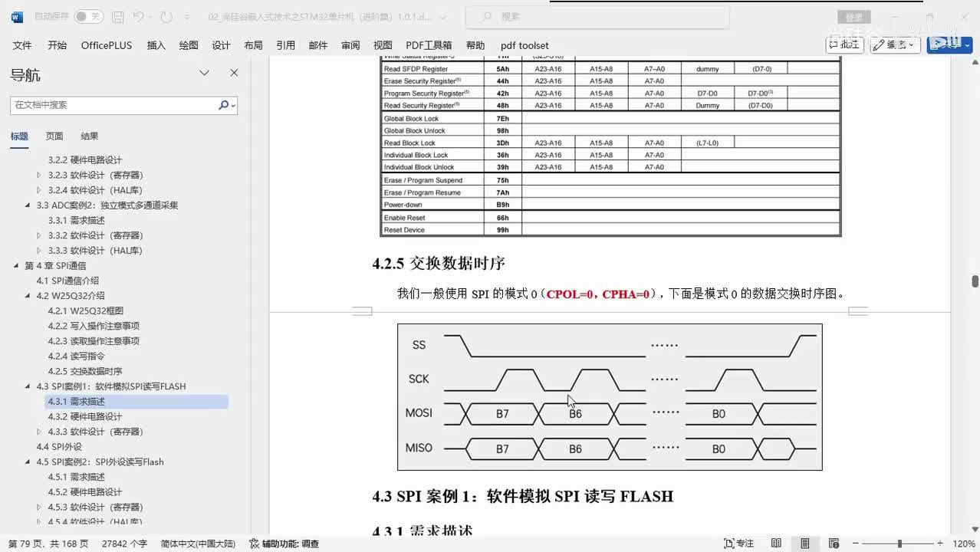
Task: Select the 结果 navigation tab
Action: [x=90, y=136]
